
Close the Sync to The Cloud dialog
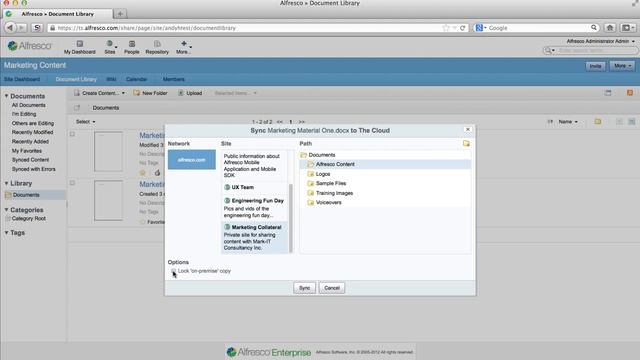pos(468,129)
